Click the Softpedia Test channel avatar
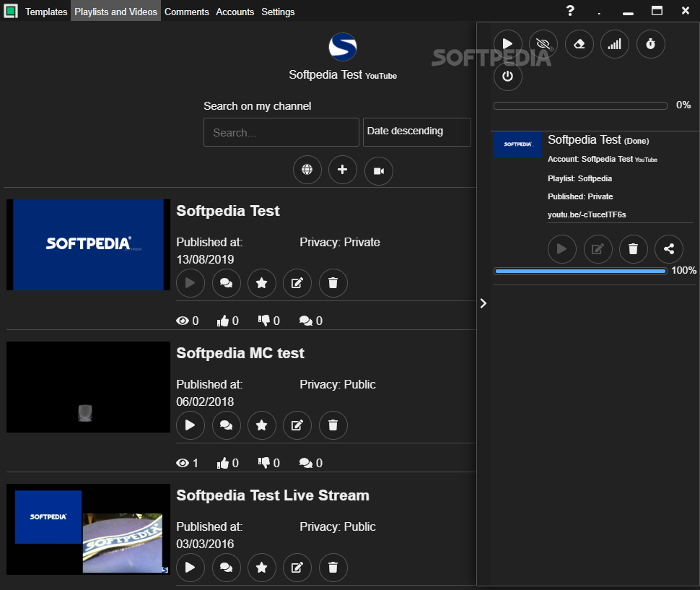The height and width of the screenshot is (590, 700). pyautogui.click(x=342, y=47)
